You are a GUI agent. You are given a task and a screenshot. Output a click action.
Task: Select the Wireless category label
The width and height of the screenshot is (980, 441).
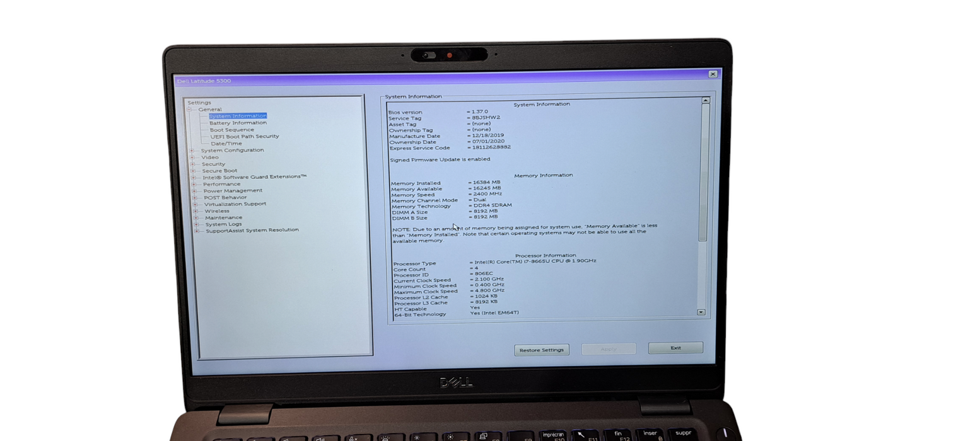(x=217, y=211)
